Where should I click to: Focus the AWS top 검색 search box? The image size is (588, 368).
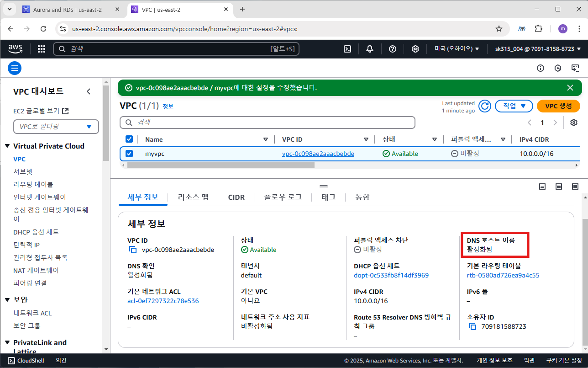click(x=176, y=49)
